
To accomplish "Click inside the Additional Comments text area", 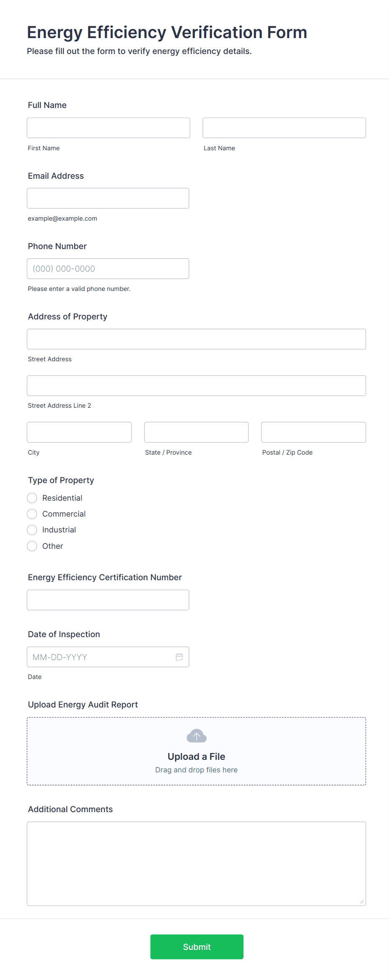I will click(x=197, y=864).
